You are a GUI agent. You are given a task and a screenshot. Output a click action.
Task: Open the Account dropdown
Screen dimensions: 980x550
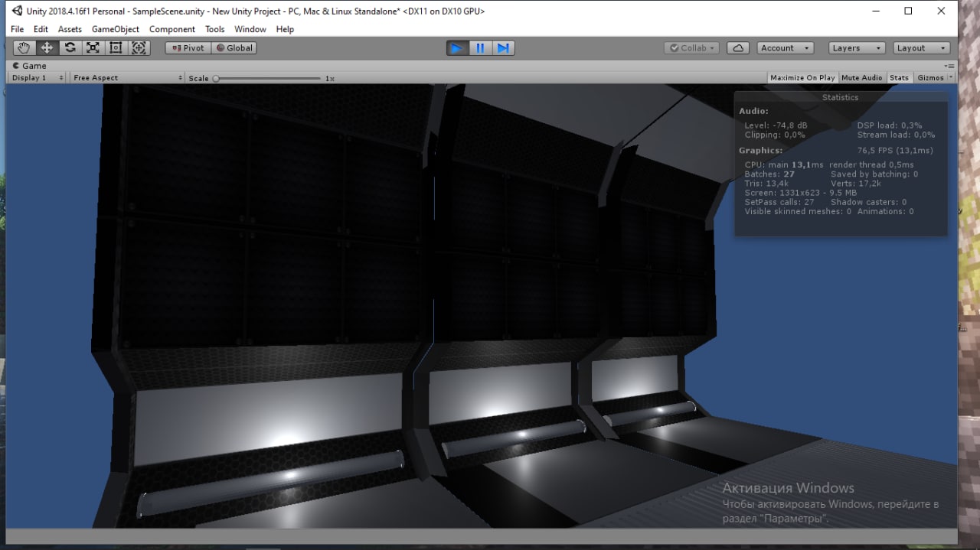pyautogui.click(x=785, y=47)
